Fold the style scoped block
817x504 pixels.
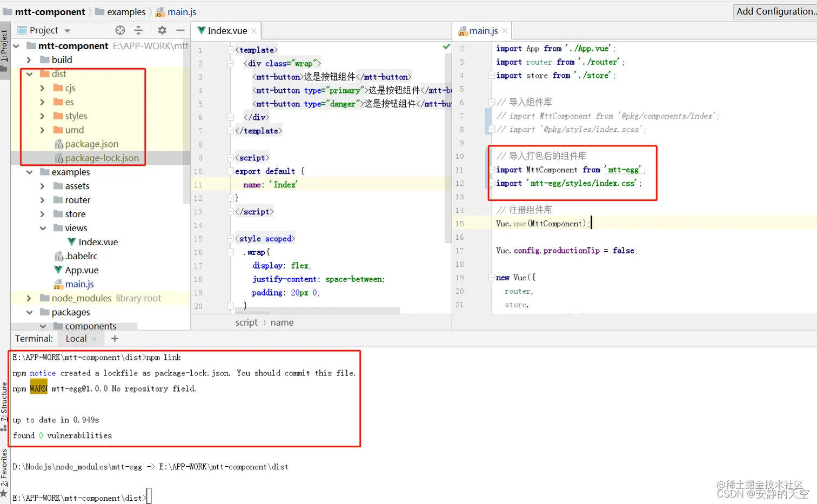[x=231, y=239]
